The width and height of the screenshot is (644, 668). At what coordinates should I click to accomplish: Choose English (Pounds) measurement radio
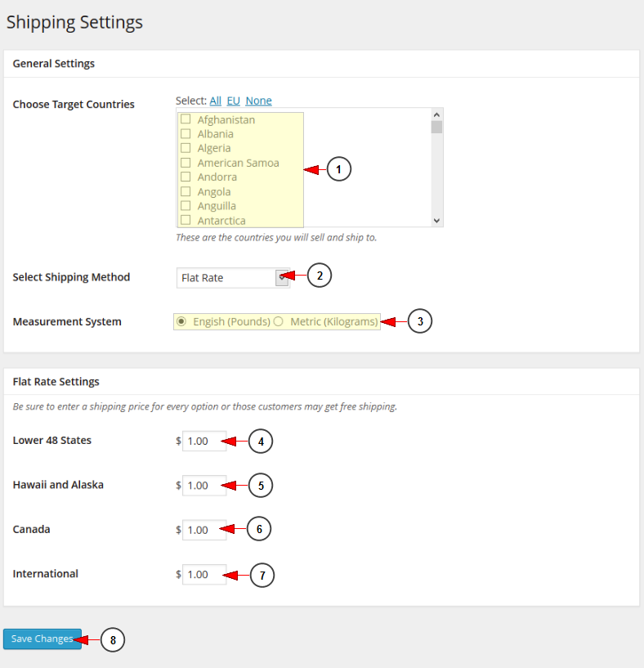click(x=181, y=321)
